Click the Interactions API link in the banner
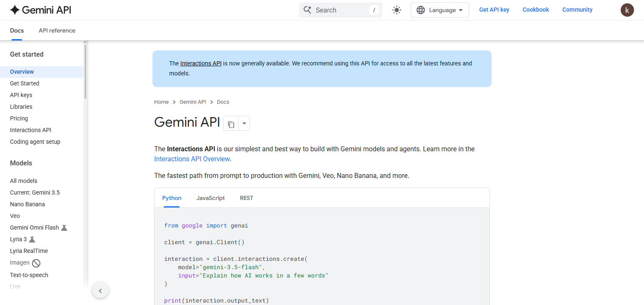The height and width of the screenshot is (305, 644). point(201,63)
